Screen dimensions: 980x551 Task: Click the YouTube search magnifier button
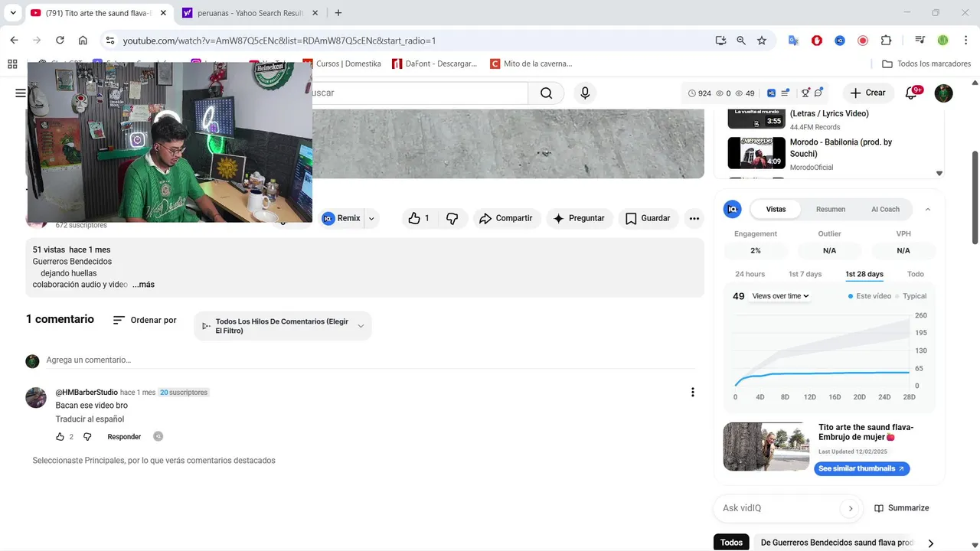pyautogui.click(x=546, y=93)
